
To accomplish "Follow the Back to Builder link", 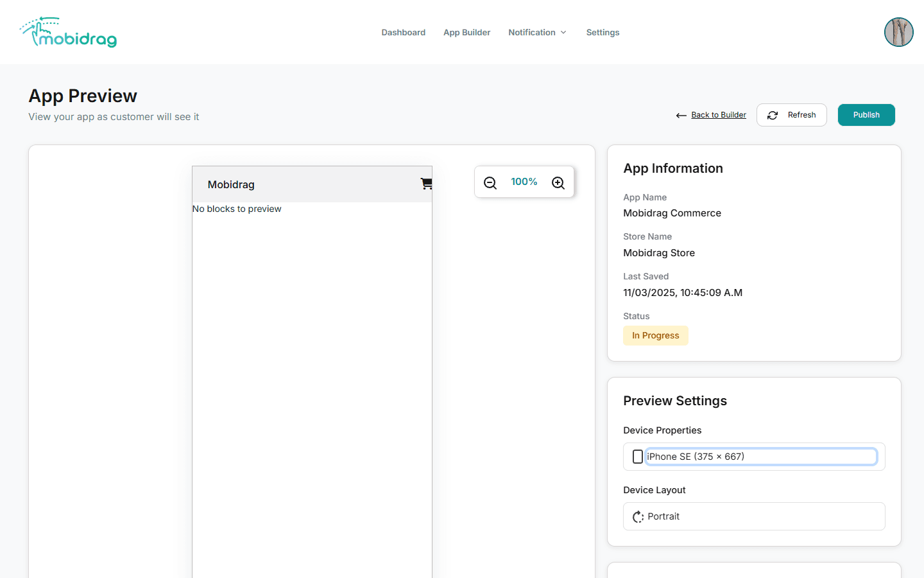I will tap(719, 115).
